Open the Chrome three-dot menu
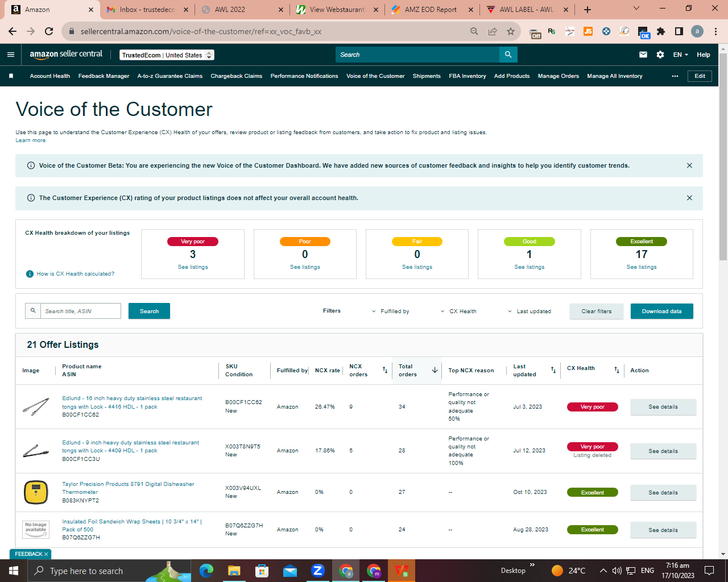 715,31
